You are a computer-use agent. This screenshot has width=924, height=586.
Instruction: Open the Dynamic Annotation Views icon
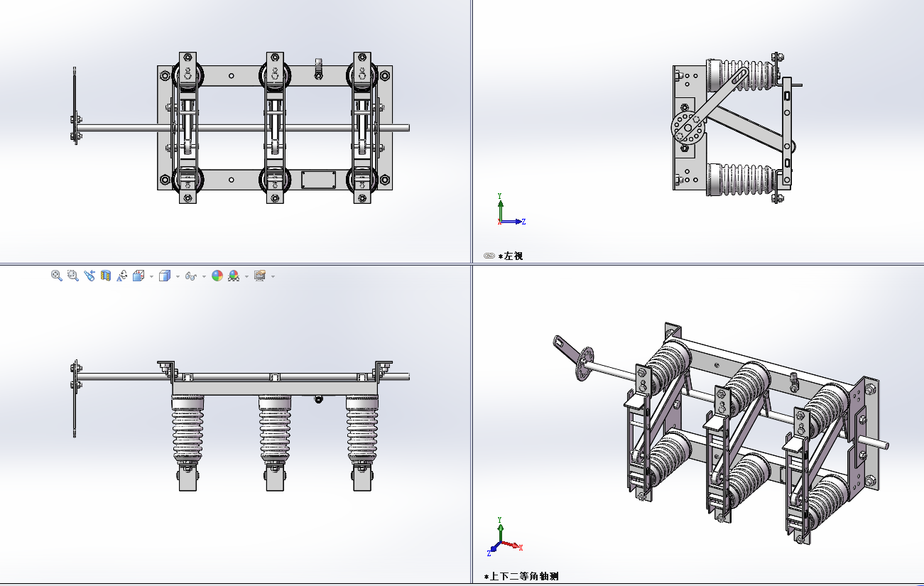coord(122,276)
